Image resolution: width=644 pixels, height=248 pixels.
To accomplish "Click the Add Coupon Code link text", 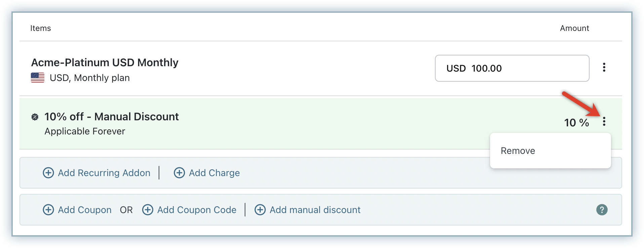I will (x=197, y=210).
